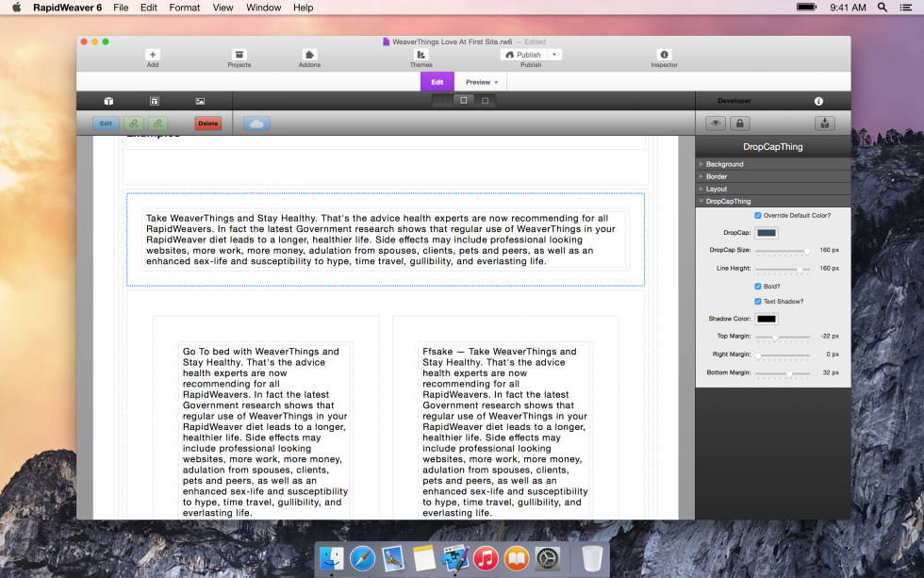Toggle the Text Shadow? checkbox
The width and height of the screenshot is (924, 578).
click(x=758, y=302)
